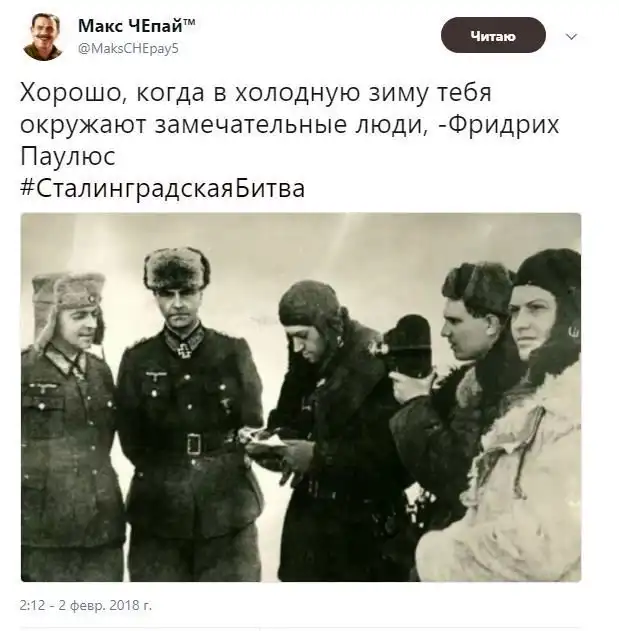619x631 pixels.
Task: Click the time 2:12 in the timestamp
Action: [32, 605]
